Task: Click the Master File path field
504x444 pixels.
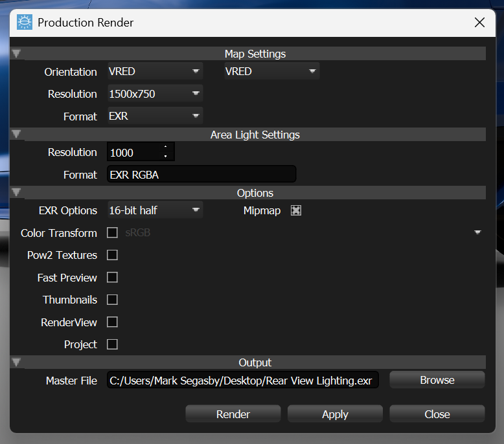Action: point(243,380)
